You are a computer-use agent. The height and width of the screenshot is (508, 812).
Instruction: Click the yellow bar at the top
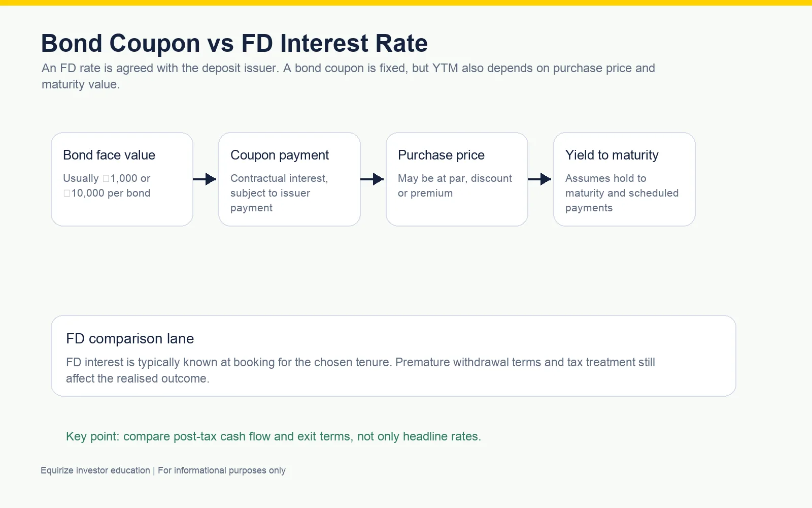[x=406, y=3]
